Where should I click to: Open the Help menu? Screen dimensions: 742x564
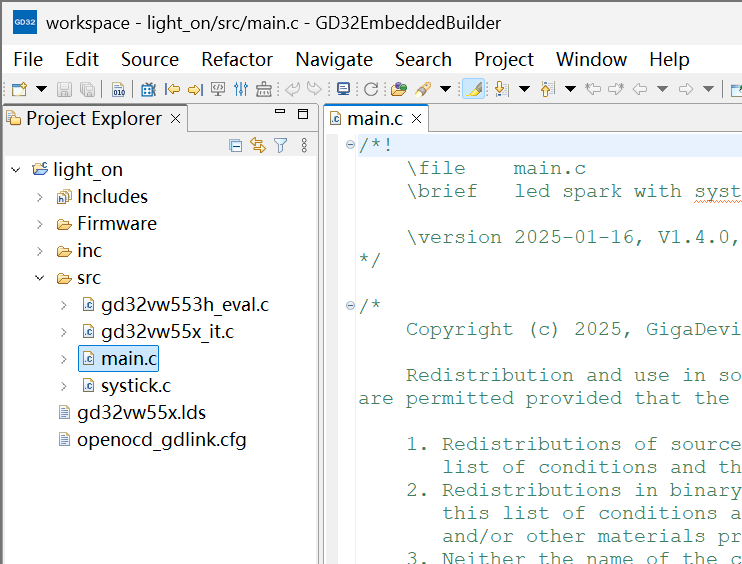(669, 60)
